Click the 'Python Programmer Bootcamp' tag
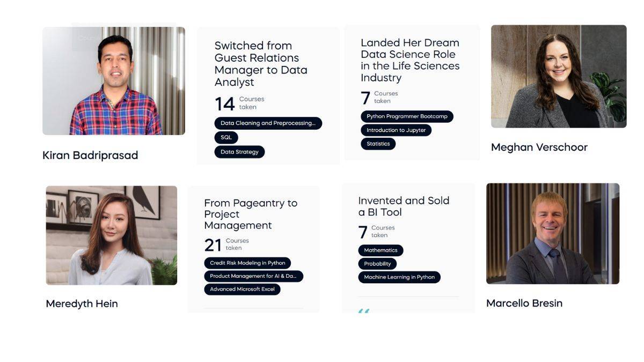 (x=406, y=116)
